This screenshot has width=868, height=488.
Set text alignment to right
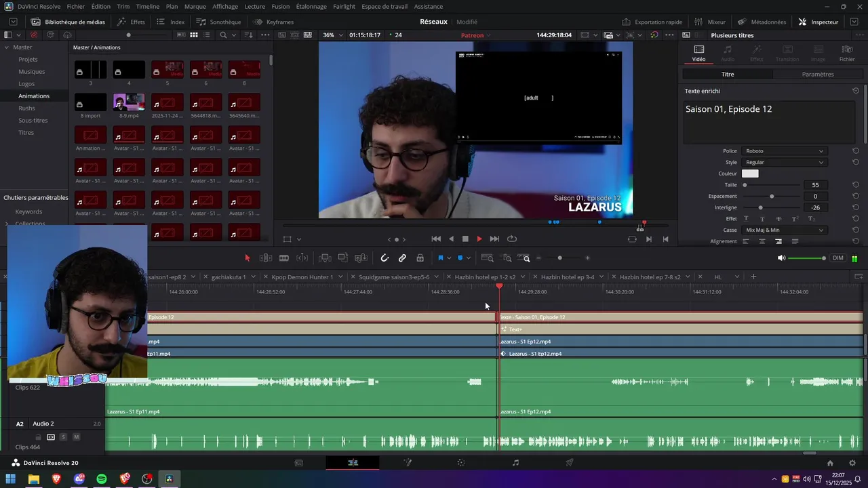pyautogui.click(x=778, y=241)
